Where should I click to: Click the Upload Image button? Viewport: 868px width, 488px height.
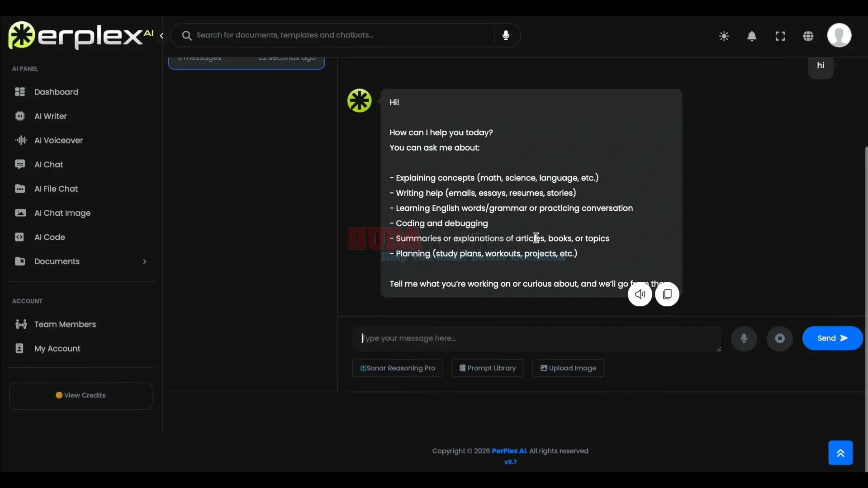pos(569,368)
